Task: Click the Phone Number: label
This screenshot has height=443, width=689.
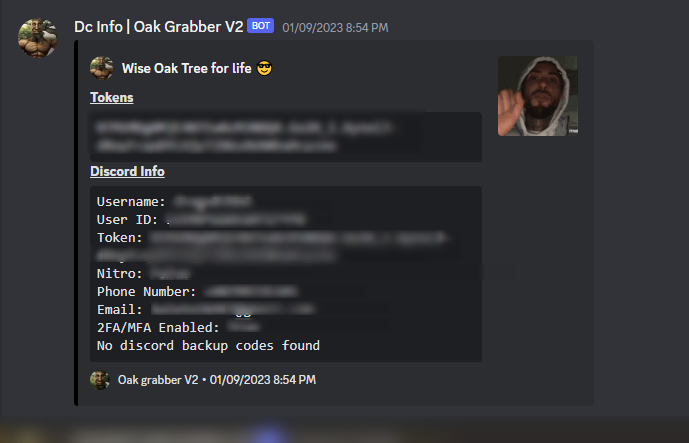Action: pyautogui.click(x=146, y=292)
